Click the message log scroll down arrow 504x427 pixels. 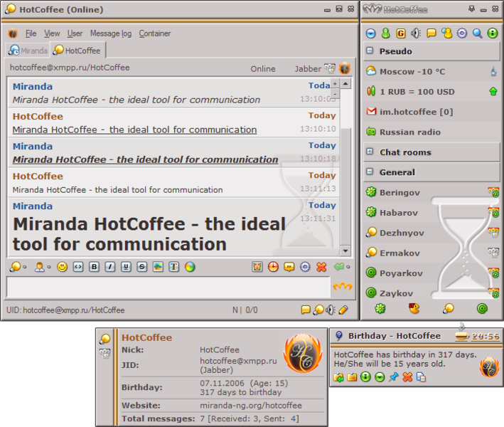click(345, 251)
